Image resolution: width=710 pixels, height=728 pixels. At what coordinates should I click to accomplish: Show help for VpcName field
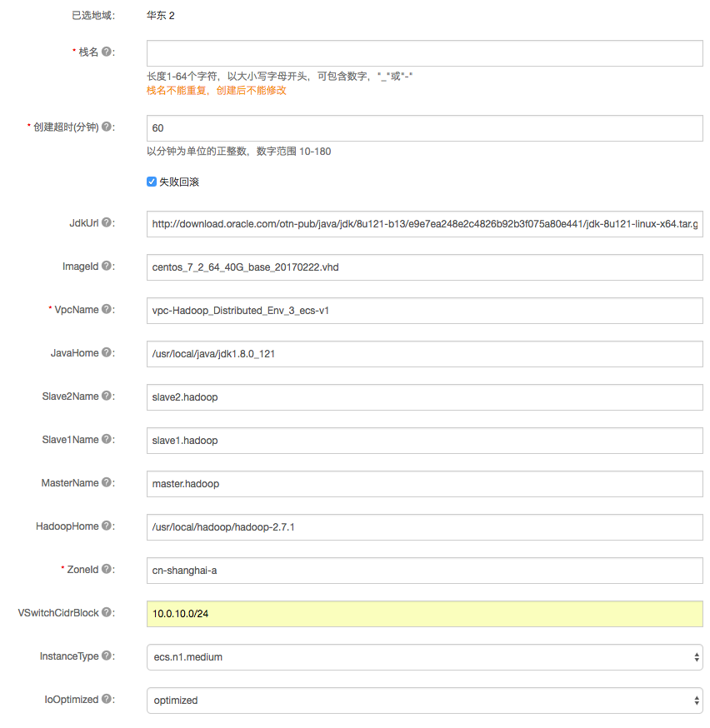[x=107, y=309]
